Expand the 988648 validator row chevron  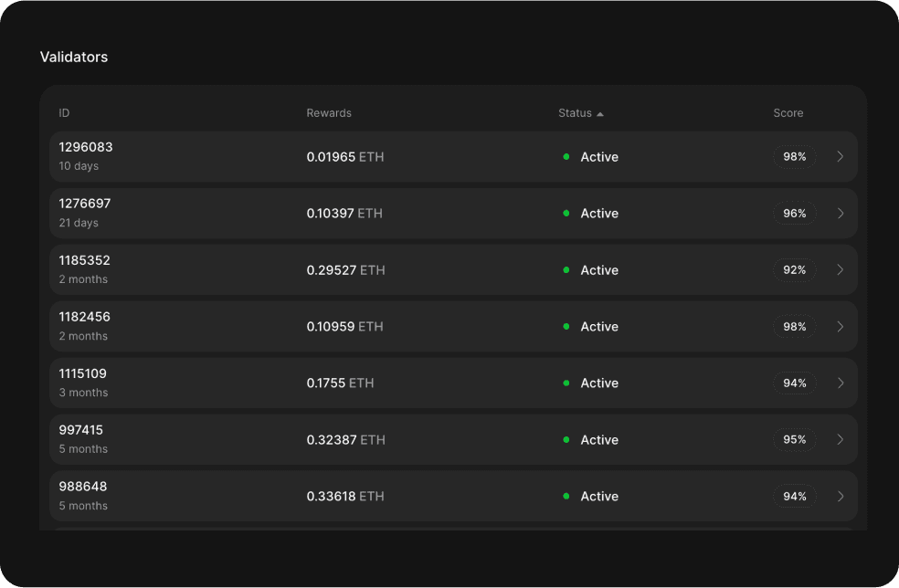(x=841, y=496)
